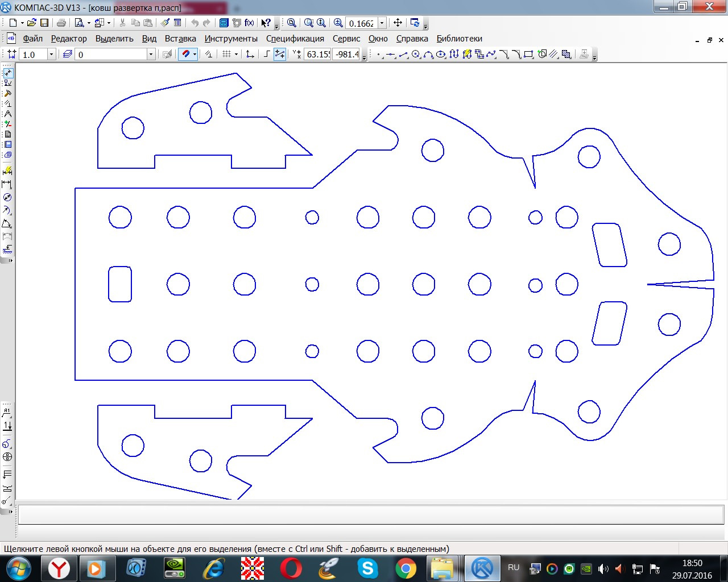Click the X coordinate field 63.15
The width and height of the screenshot is (728, 582).
[x=318, y=55]
